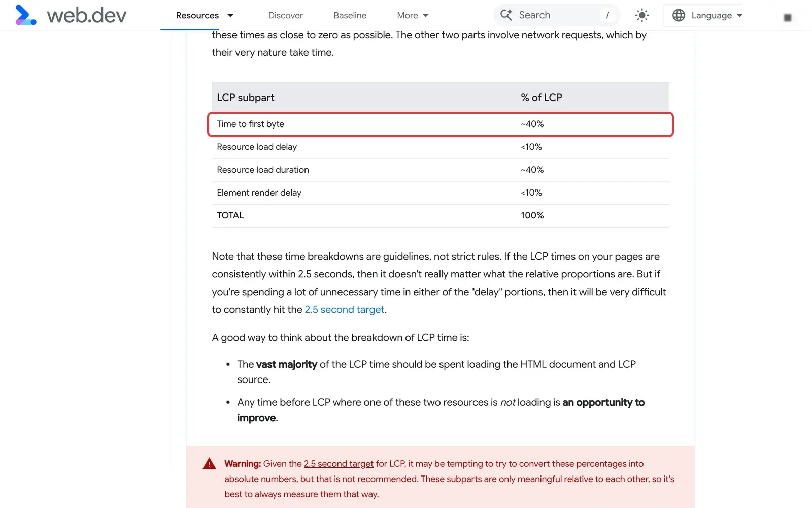Screen dimensions: 812x508
Task: Follow the '2.5 second target' warning link
Action: pyautogui.click(x=339, y=464)
